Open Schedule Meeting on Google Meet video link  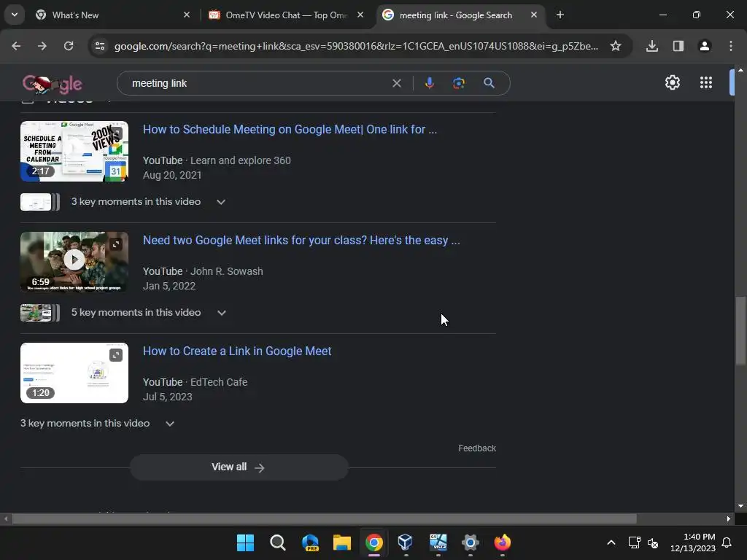click(x=290, y=130)
